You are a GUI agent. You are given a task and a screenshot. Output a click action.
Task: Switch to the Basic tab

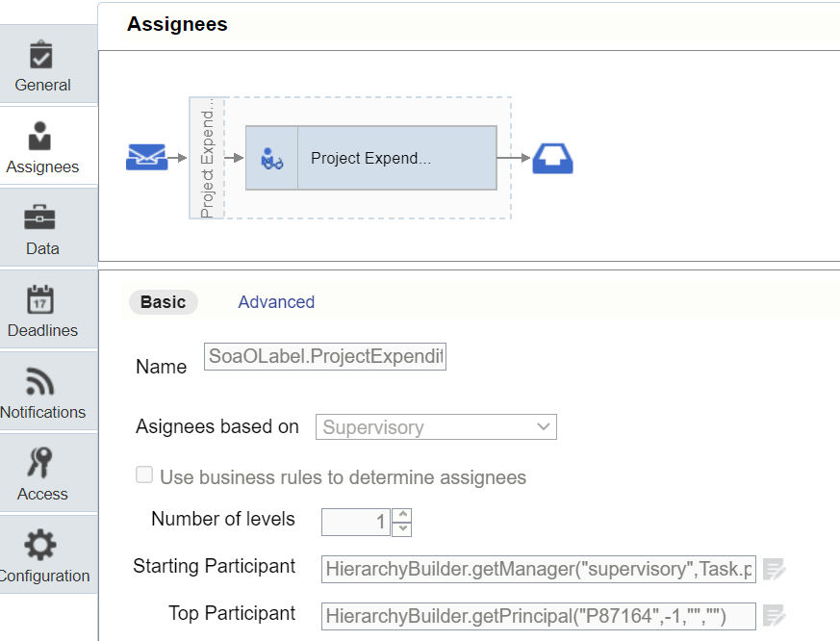pos(163,301)
